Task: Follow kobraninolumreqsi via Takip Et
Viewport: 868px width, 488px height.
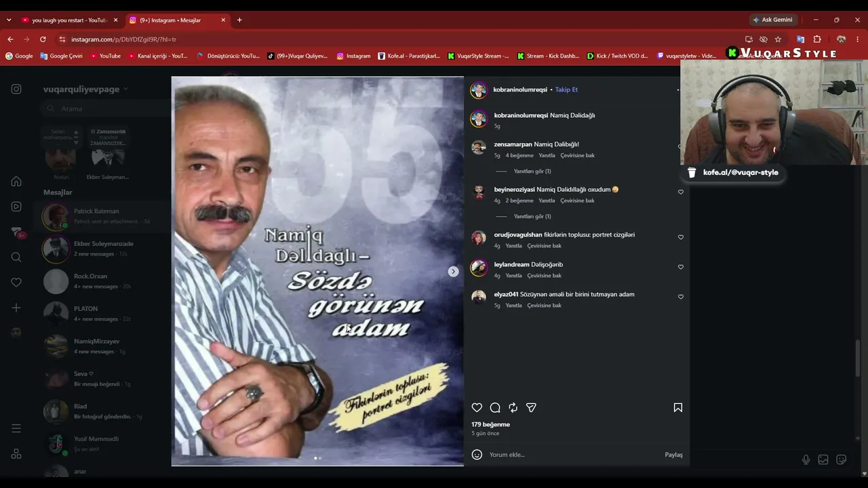Action: point(566,89)
